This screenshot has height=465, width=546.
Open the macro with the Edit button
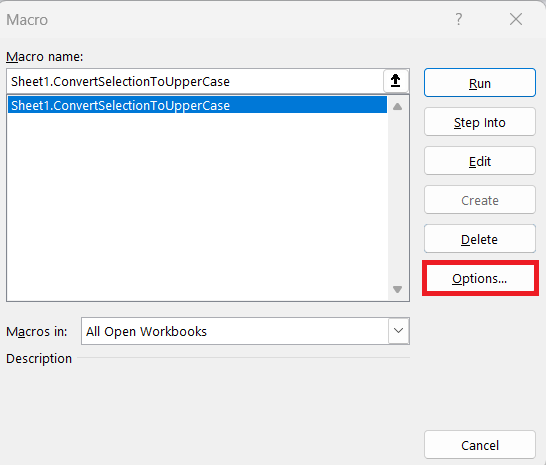(x=479, y=161)
